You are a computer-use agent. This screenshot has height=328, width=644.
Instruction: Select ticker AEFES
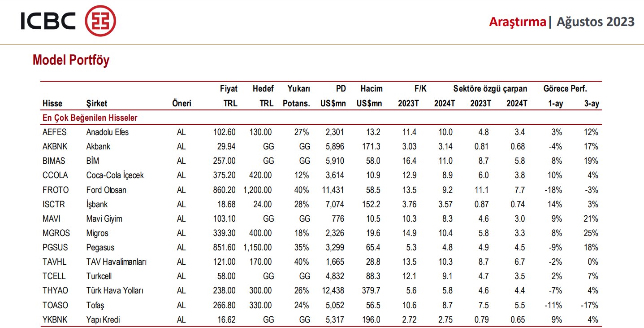pos(55,132)
